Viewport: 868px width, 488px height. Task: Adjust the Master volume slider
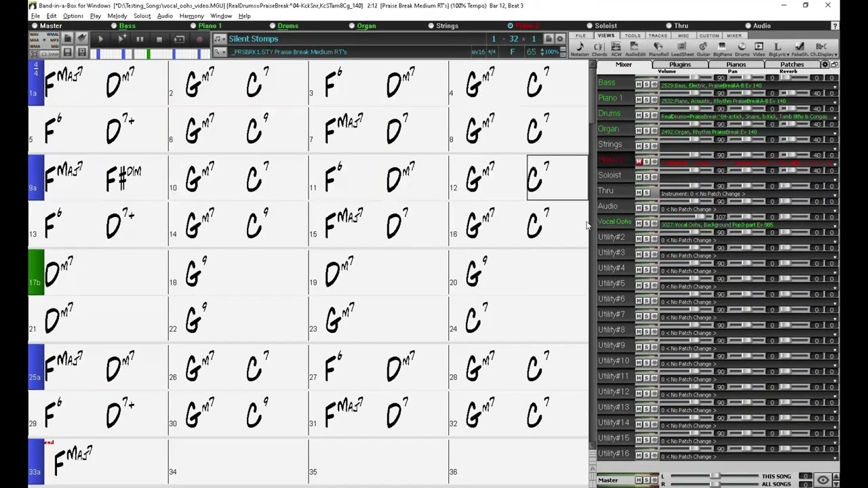(715, 477)
